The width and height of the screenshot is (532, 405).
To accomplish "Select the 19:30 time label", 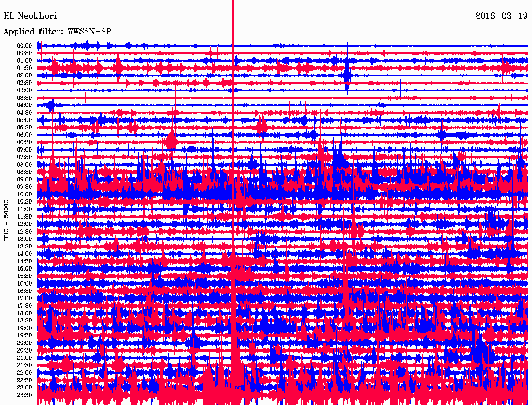I will point(24,335).
